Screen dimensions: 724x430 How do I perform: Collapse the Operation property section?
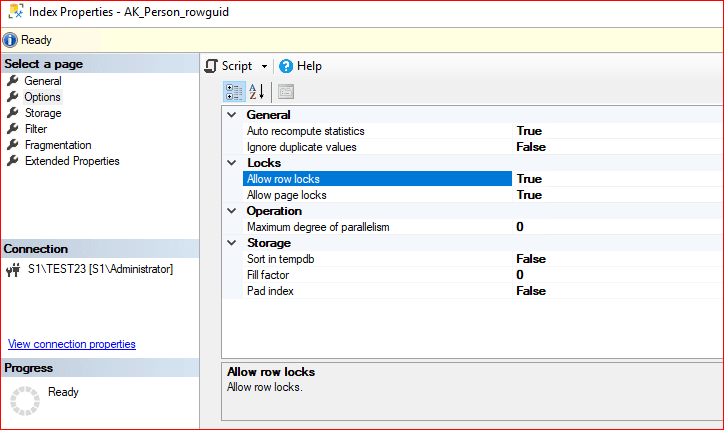point(232,211)
